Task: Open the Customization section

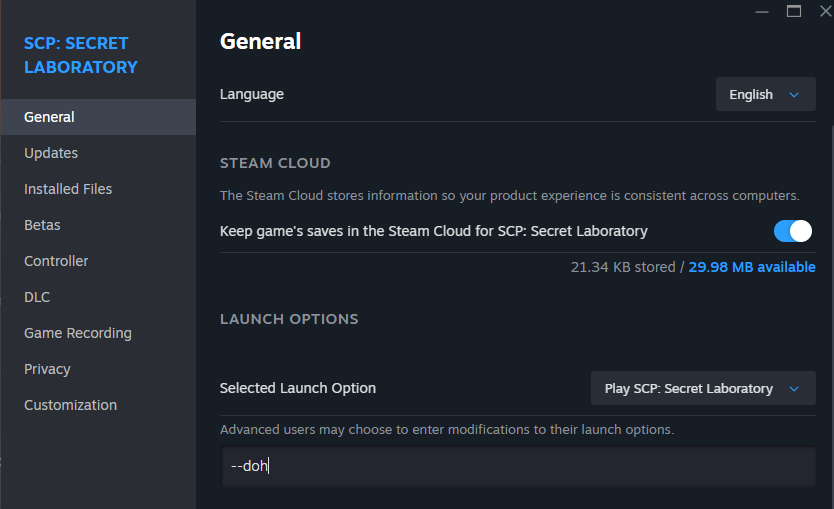Action: pyautogui.click(x=70, y=405)
